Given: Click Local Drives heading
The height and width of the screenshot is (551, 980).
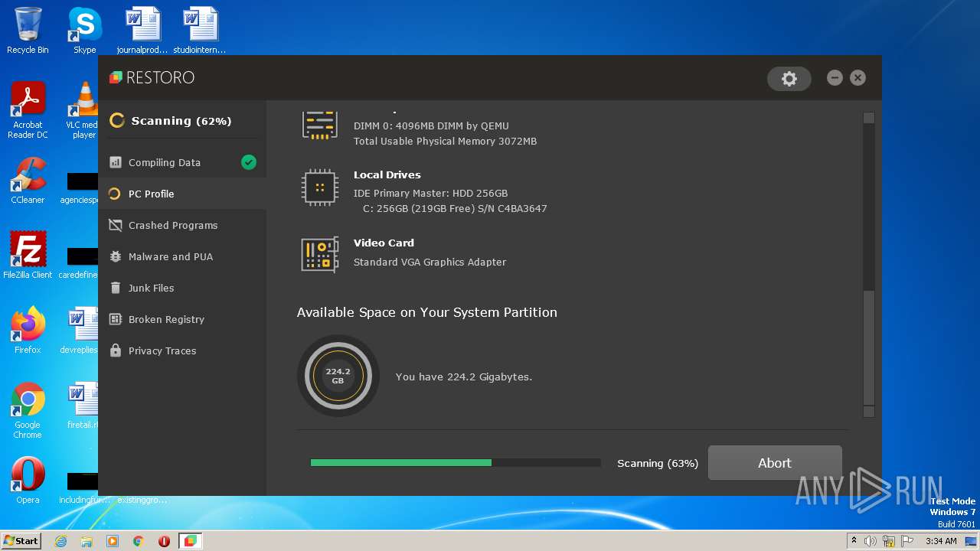Looking at the screenshot, I should pos(387,174).
